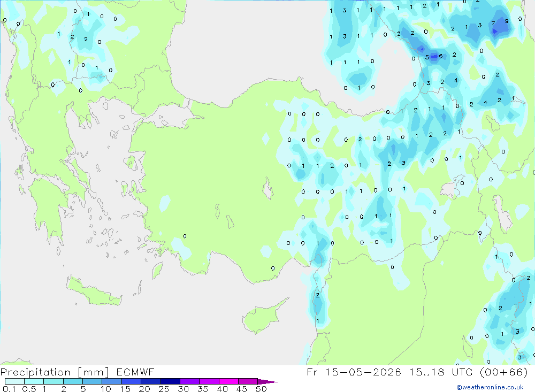Pick the 25–30 mm legend swatch

[x=170, y=381]
